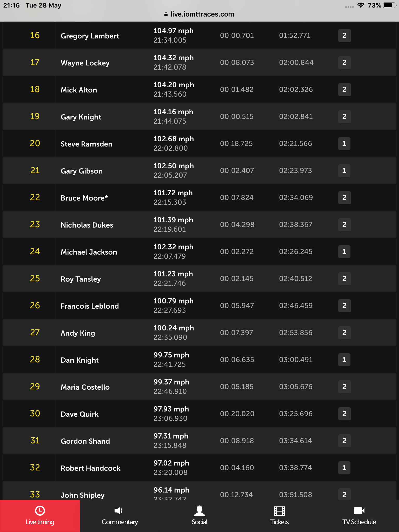
Task: Select Gregory Lambert's row name
Action: [x=90, y=36]
